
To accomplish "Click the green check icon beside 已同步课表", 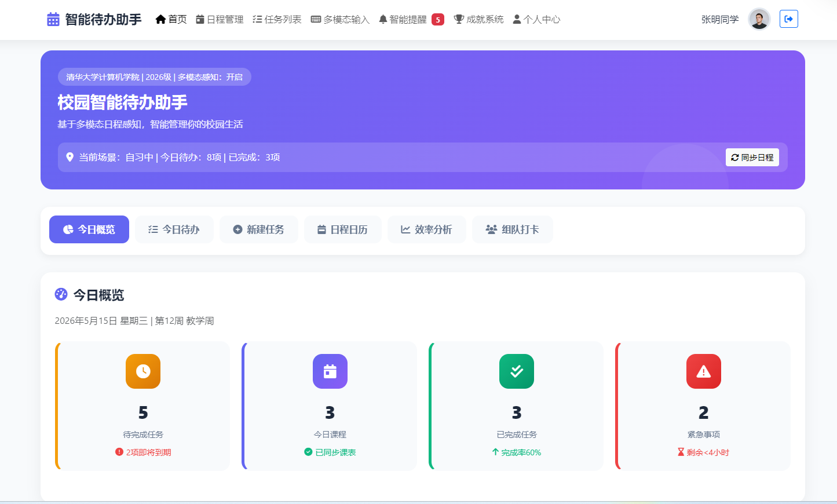I will (308, 452).
